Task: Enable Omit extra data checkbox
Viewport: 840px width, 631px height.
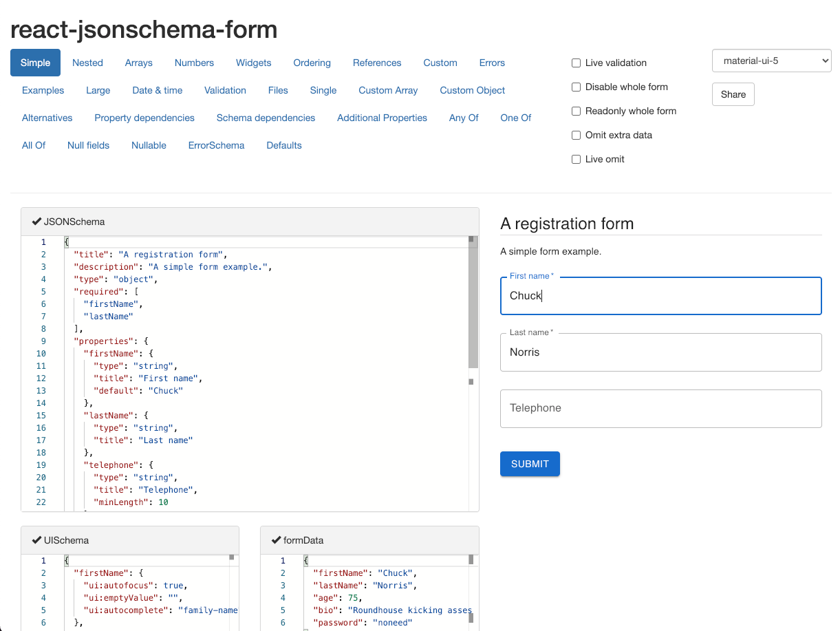Action: 577,136
